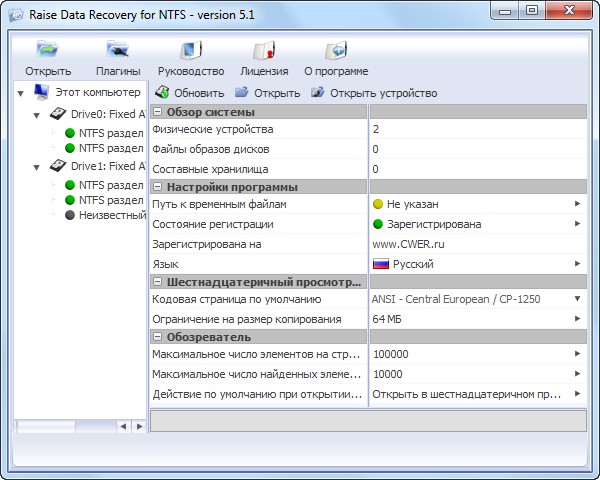Click the Открыть button in secondary toolbar
Image resolution: width=600 pixels, height=480 pixels.
tap(267, 93)
